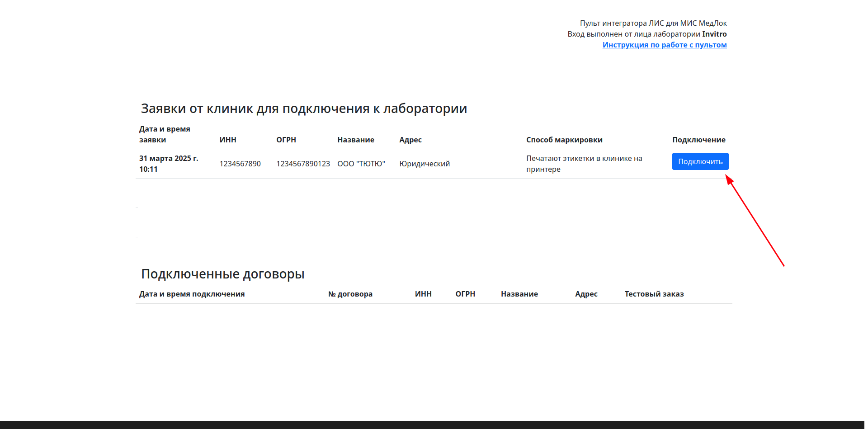Open the link Инструкция по работе с пультом
Viewport: 868px width, 429px height.
(664, 45)
